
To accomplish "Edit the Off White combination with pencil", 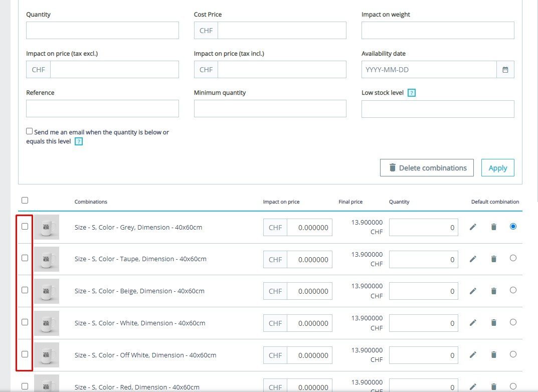I will click(473, 355).
